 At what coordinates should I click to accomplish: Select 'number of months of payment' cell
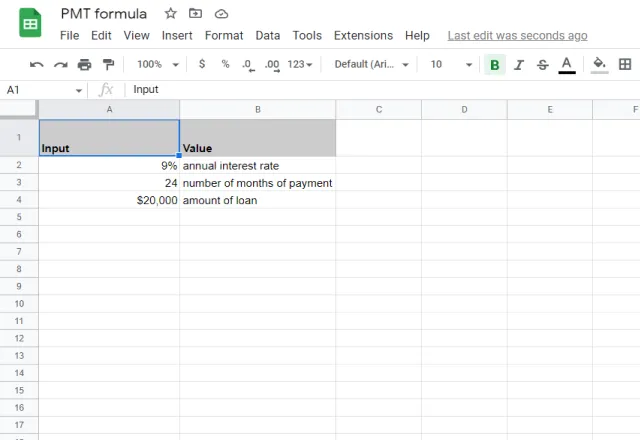(x=258, y=182)
